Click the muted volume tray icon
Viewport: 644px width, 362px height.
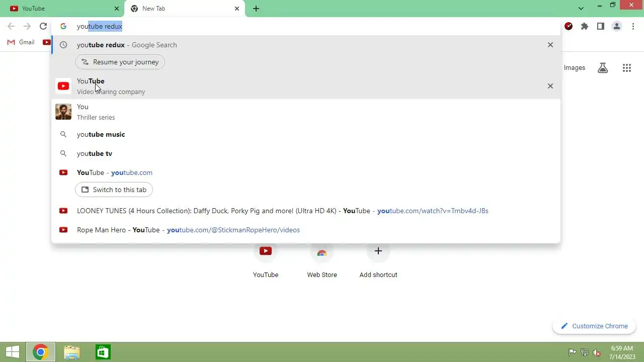pos(597,352)
